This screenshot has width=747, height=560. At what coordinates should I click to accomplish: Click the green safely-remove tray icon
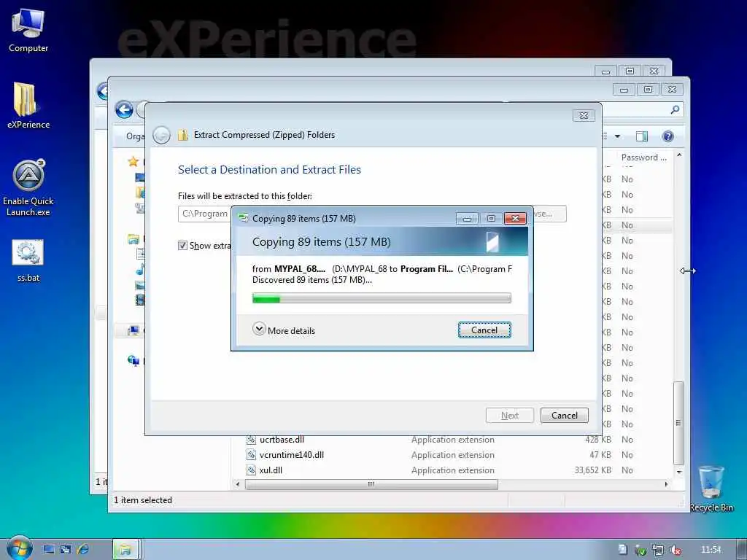(640, 550)
